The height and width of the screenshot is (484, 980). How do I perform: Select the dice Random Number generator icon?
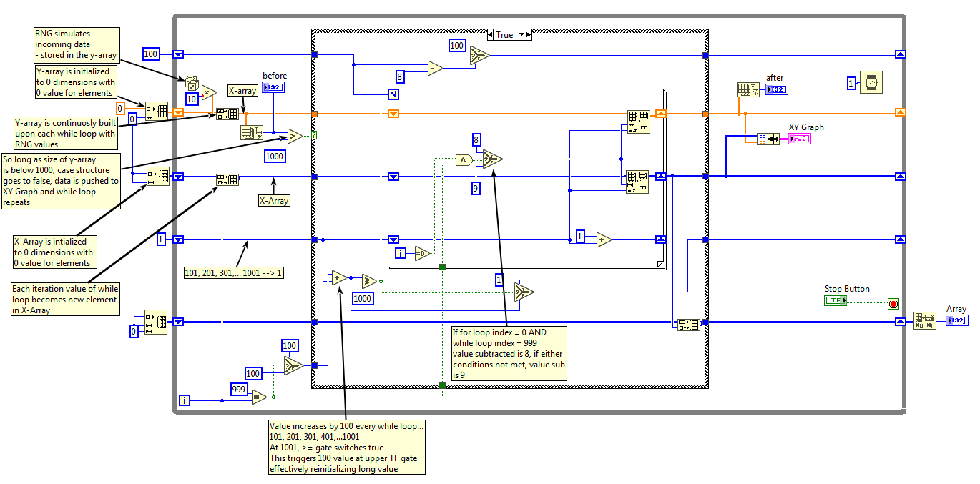[193, 82]
